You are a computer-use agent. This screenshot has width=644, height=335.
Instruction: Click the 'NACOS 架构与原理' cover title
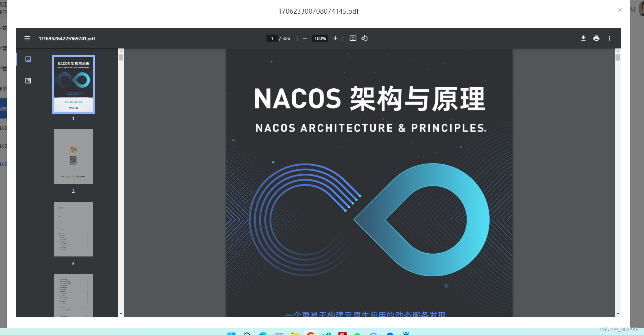[x=370, y=99]
